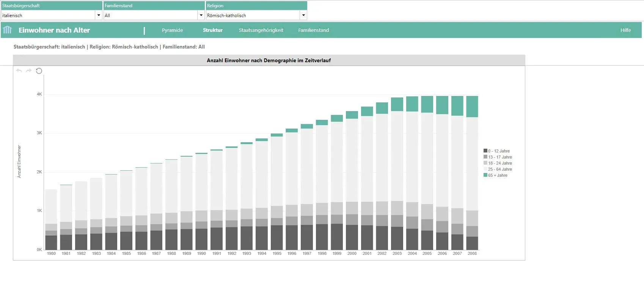This screenshot has height=289, width=644.
Task: Click the 0 - 12 Jahre legend swatch
Action: [x=485, y=151]
